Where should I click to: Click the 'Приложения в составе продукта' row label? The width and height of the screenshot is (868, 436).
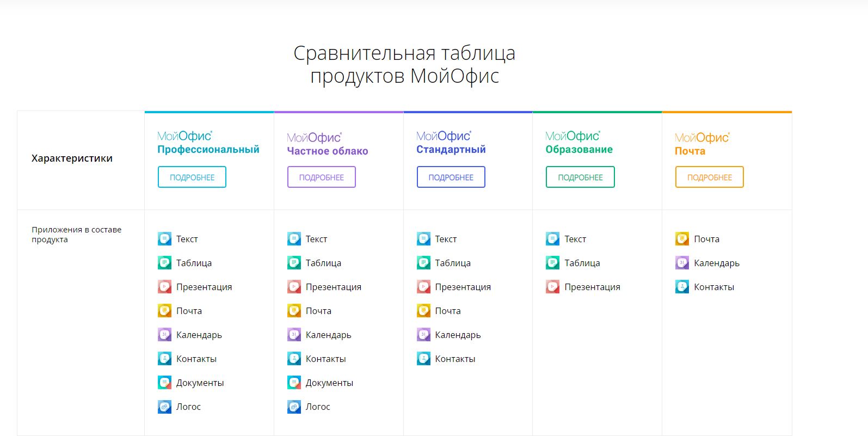click(76, 235)
